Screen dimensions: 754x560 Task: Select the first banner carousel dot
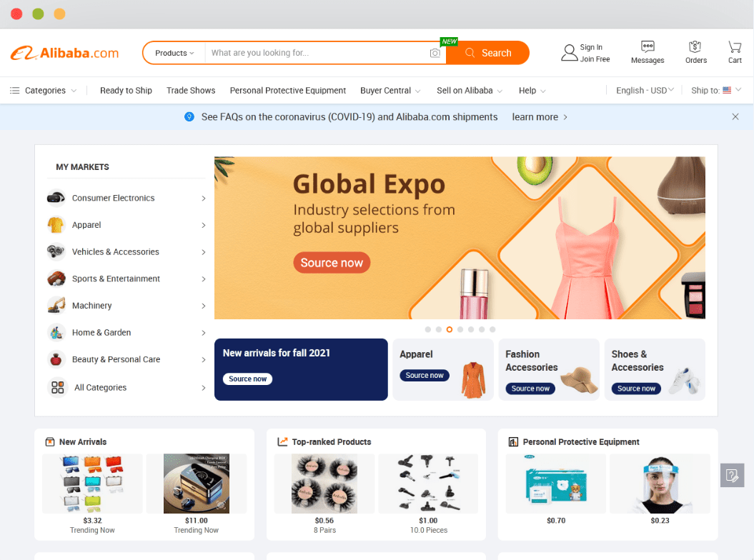click(x=428, y=329)
